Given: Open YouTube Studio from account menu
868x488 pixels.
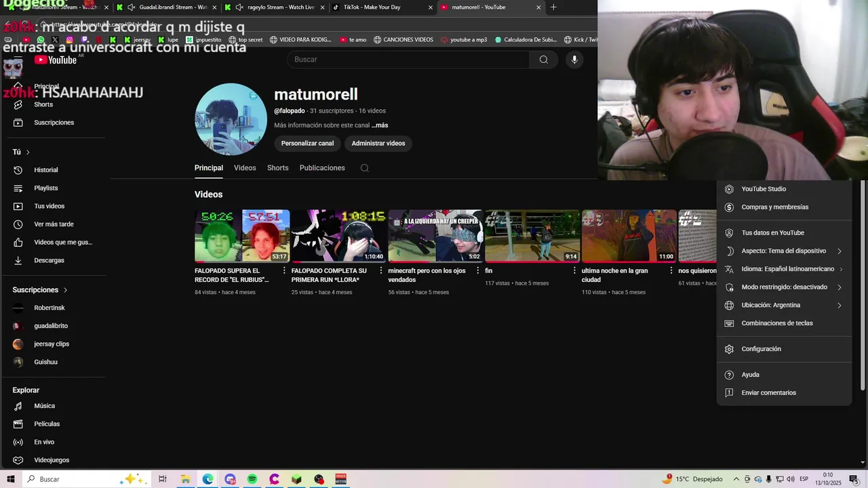Looking at the screenshot, I should (764, 189).
